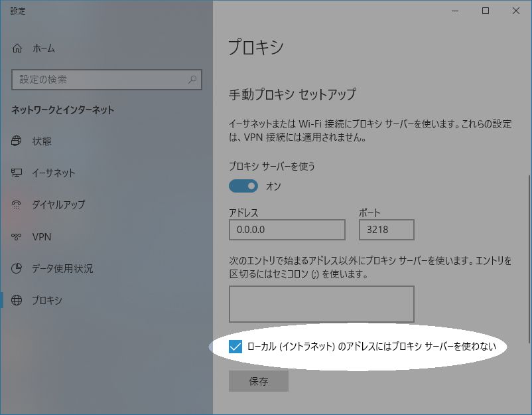
Task: Select the ダイヤルアップ phone icon
Action: tap(15, 205)
